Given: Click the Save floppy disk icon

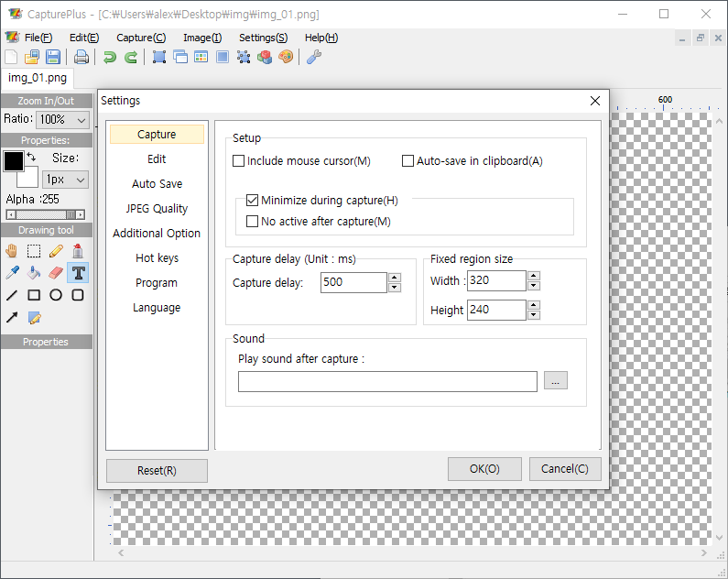Looking at the screenshot, I should (53, 57).
